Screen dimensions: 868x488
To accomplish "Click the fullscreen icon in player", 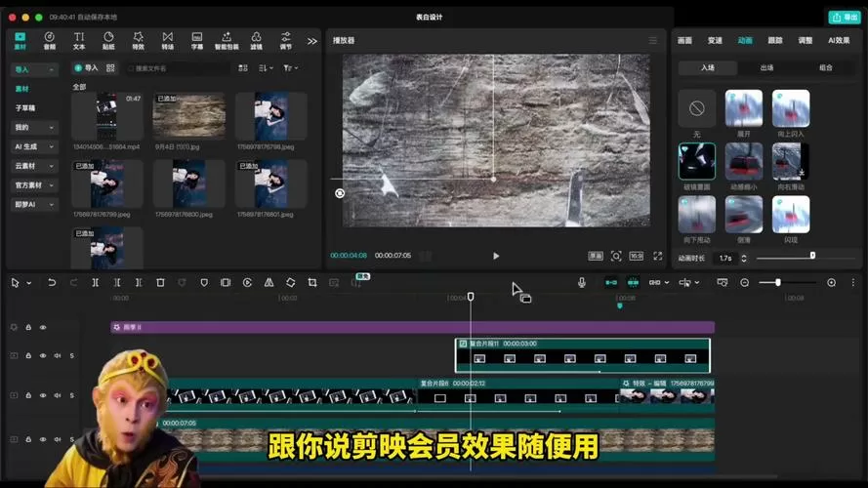I will coord(658,256).
